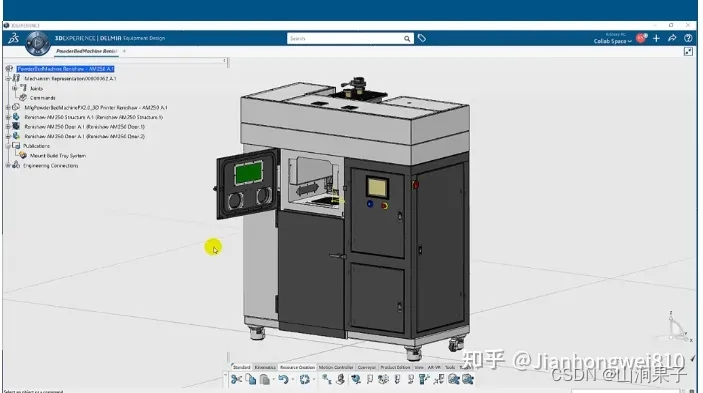Expand the Joints tree node
The width and height of the screenshot is (703, 393).
pos(15,88)
